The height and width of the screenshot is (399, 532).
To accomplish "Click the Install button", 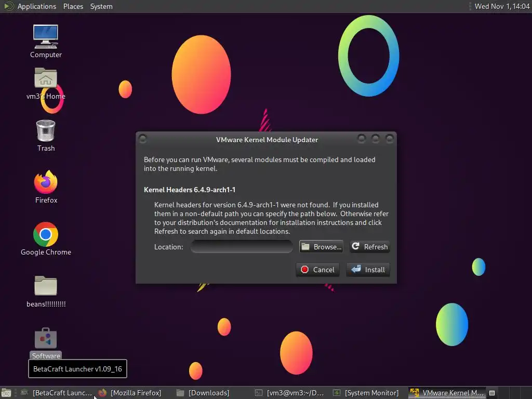I will coord(368,270).
